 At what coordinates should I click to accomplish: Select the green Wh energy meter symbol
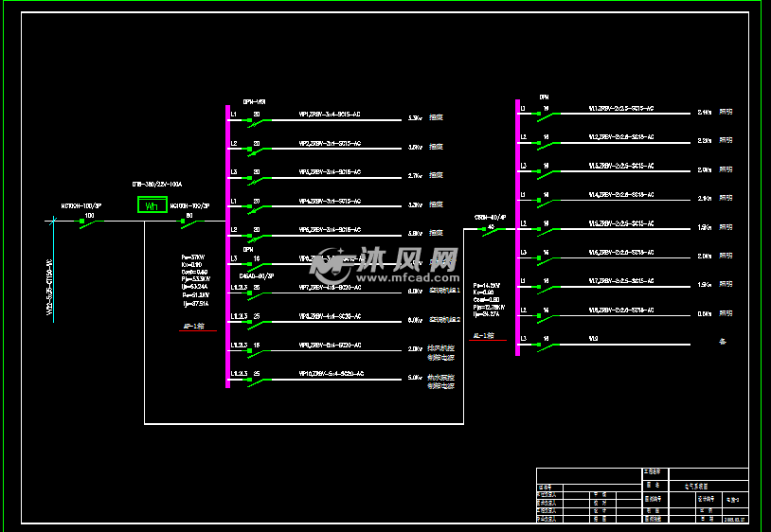(x=152, y=204)
